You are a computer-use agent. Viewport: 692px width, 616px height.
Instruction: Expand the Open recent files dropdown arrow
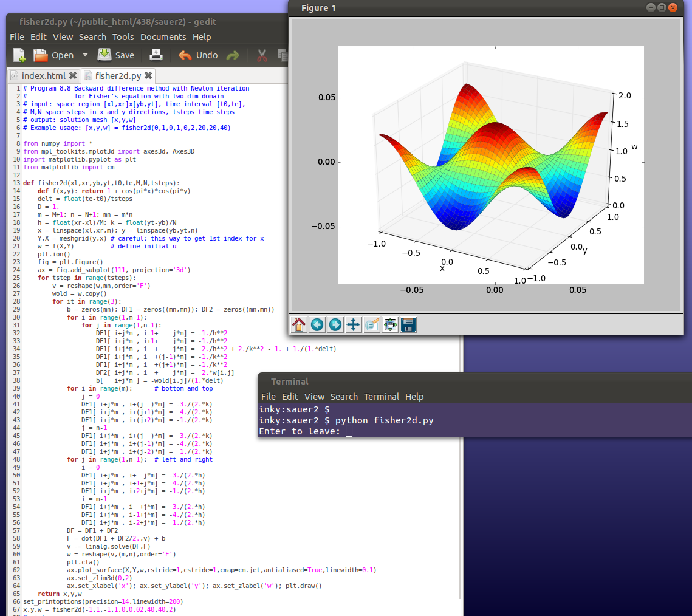tap(85, 55)
